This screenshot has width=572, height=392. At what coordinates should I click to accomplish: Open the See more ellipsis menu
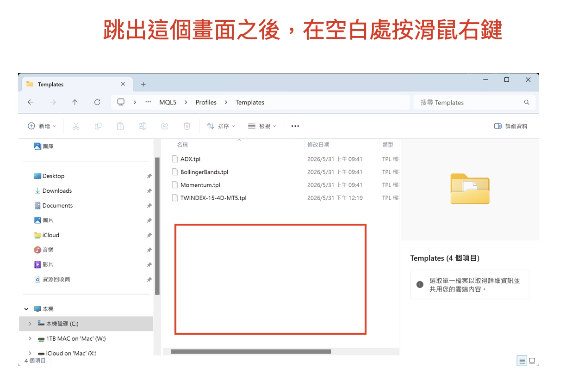coord(295,126)
